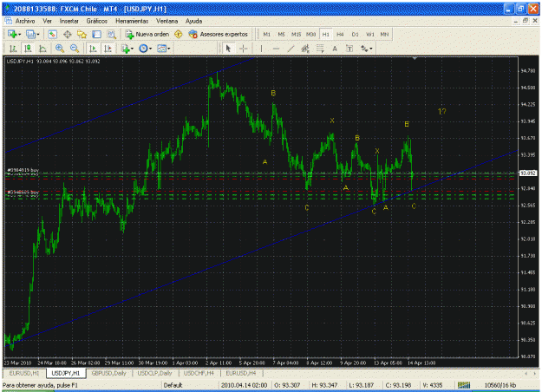Open the new chart dropdown
The height and width of the screenshot is (392, 542).
click(x=14, y=34)
